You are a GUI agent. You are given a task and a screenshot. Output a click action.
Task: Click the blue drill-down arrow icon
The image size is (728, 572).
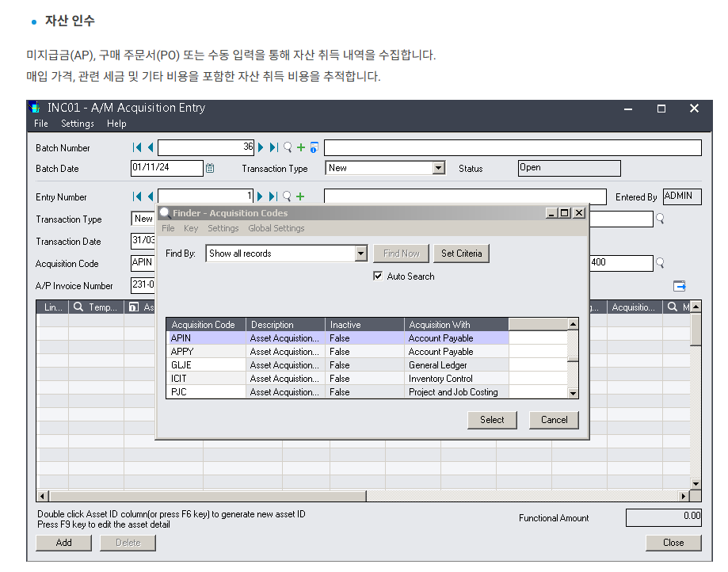tap(679, 286)
